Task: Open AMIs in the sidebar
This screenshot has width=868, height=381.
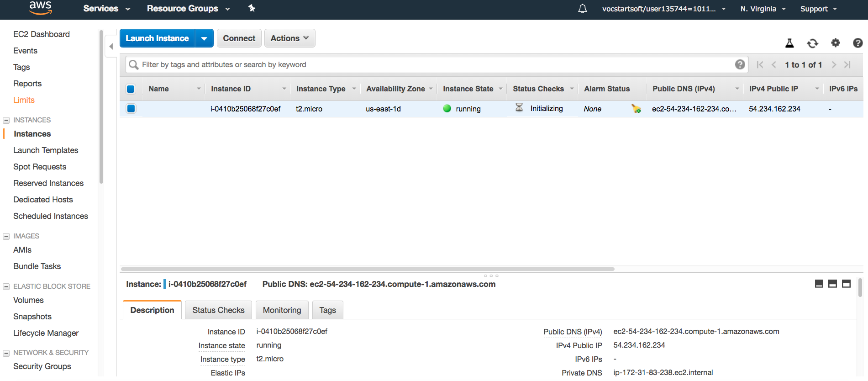Action: 22,250
